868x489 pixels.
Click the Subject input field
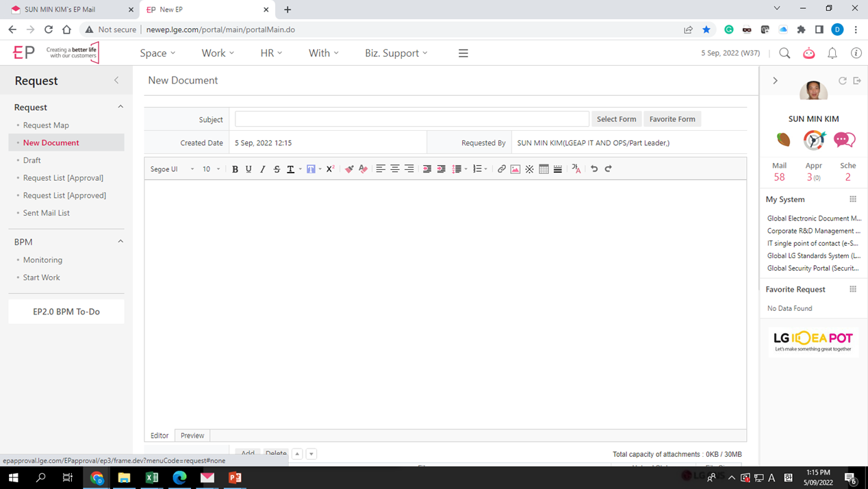(x=412, y=119)
